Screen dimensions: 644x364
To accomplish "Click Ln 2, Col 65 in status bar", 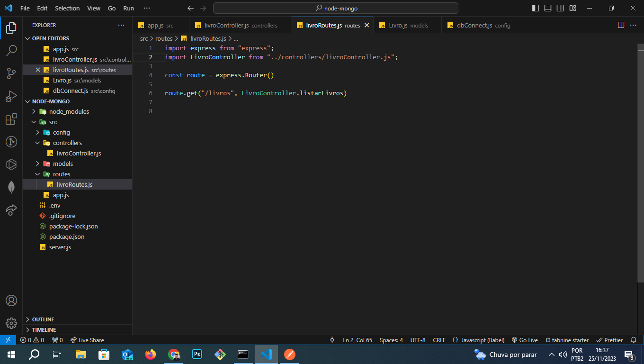I will point(358,340).
